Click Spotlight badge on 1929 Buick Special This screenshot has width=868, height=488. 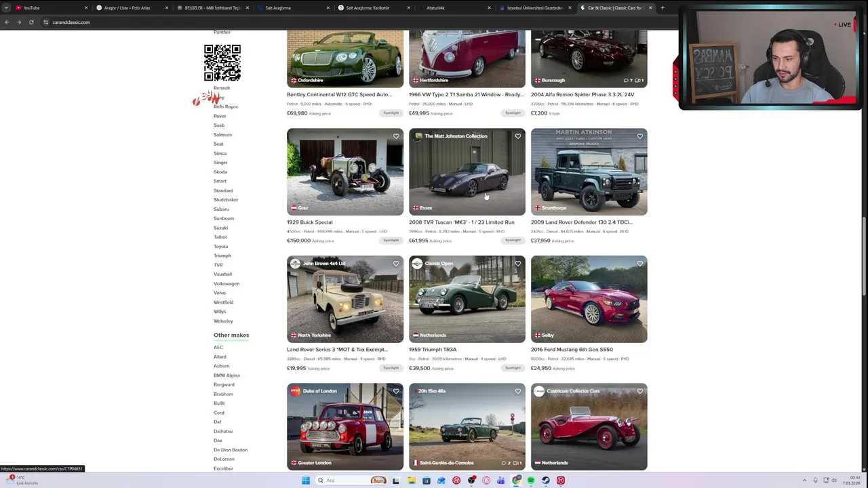pos(391,241)
